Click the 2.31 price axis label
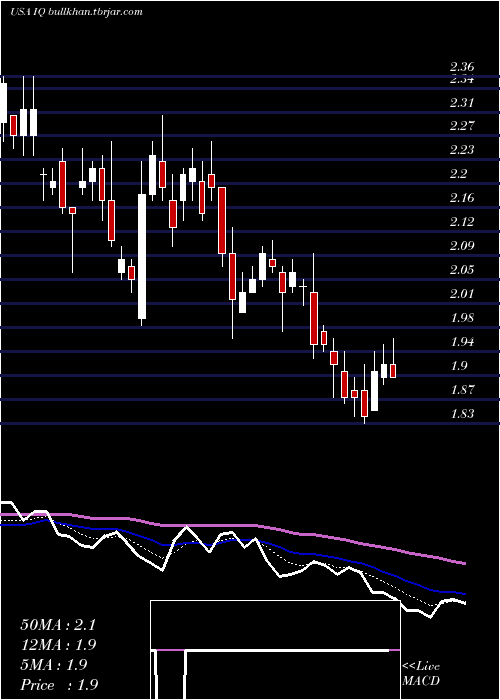 (x=462, y=103)
